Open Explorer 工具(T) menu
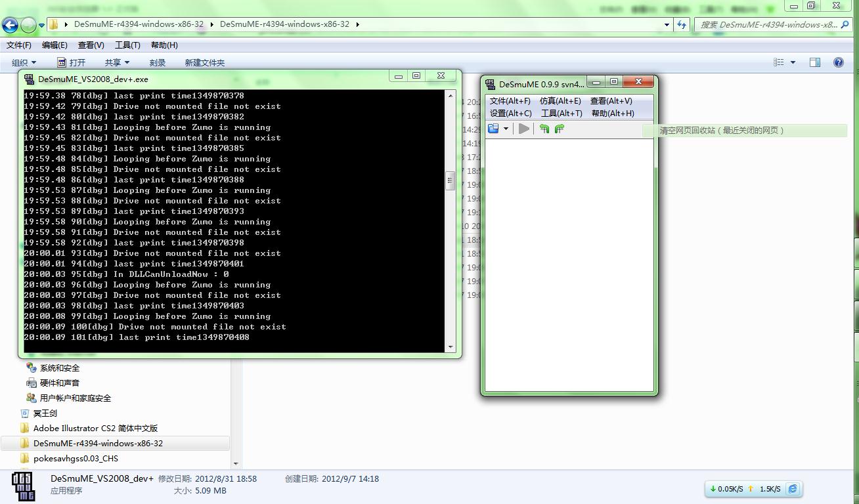This screenshot has width=859, height=504. pos(127,45)
